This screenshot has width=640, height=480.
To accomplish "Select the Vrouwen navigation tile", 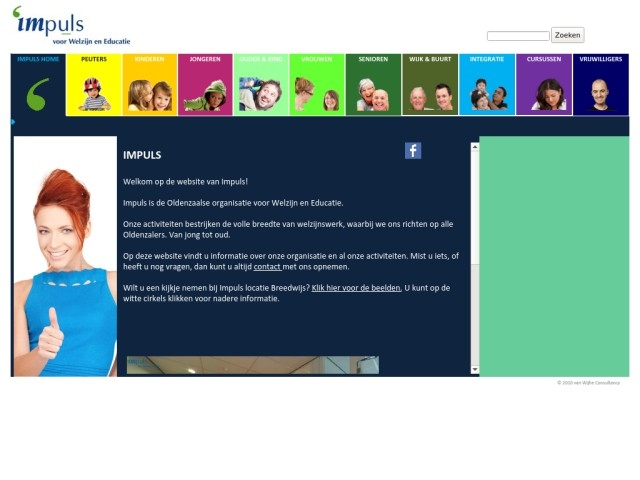I will (x=317, y=85).
